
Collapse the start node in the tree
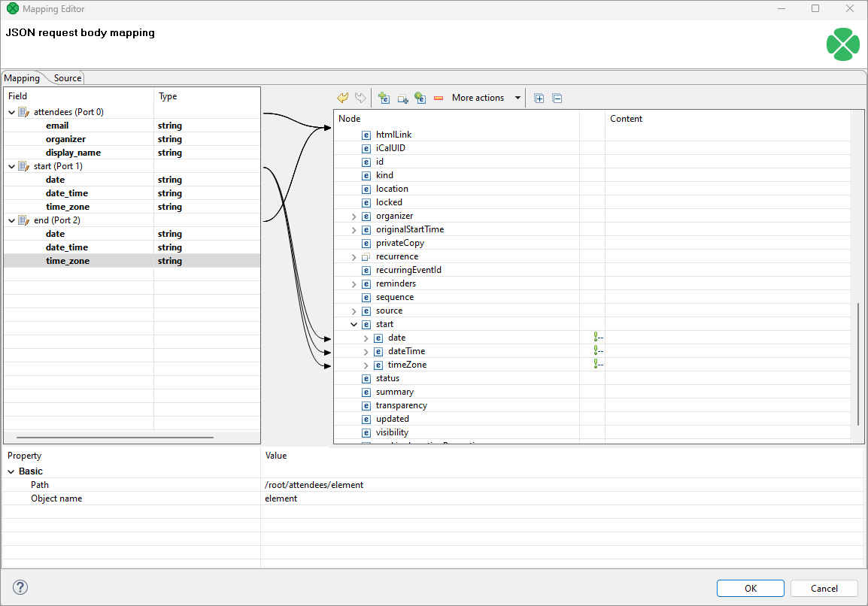[354, 324]
